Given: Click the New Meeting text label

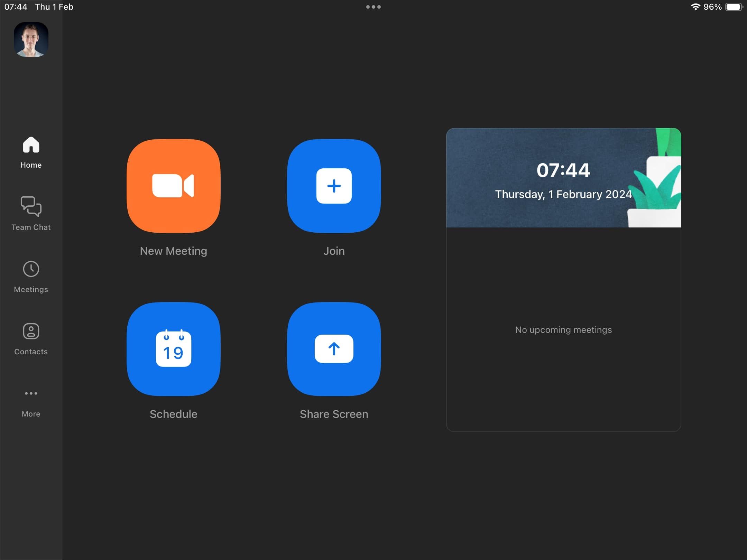Looking at the screenshot, I should coord(173,251).
